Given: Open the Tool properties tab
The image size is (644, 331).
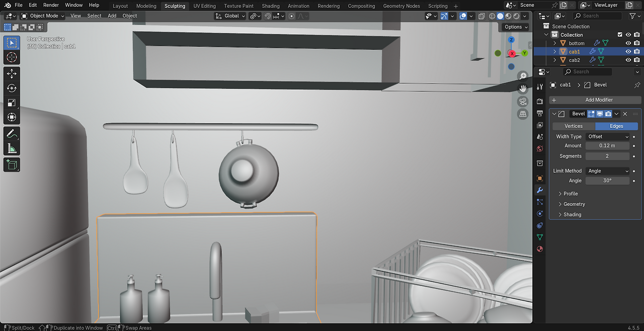Looking at the screenshot, I should tap(540, 87).
